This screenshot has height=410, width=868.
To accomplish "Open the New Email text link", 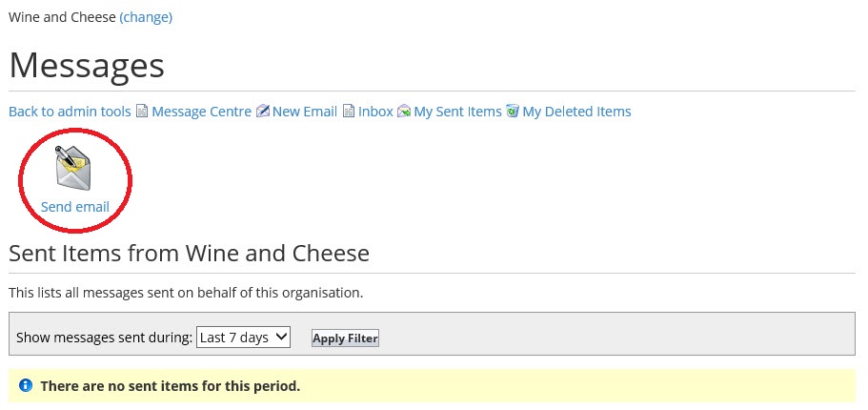I will tap(305, 112).
